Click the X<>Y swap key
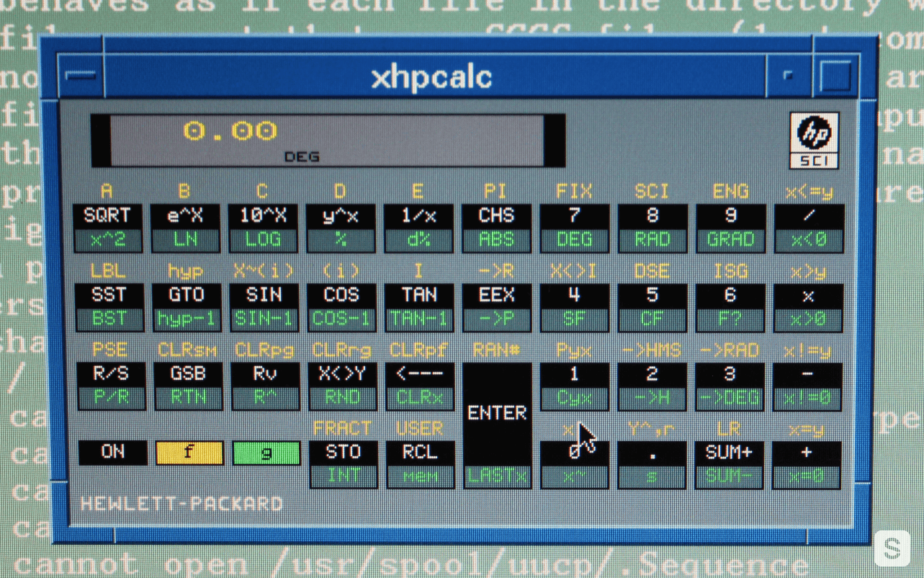Image resolution: width=924 pixels, height=578 pixels. [x=343, y=386]
